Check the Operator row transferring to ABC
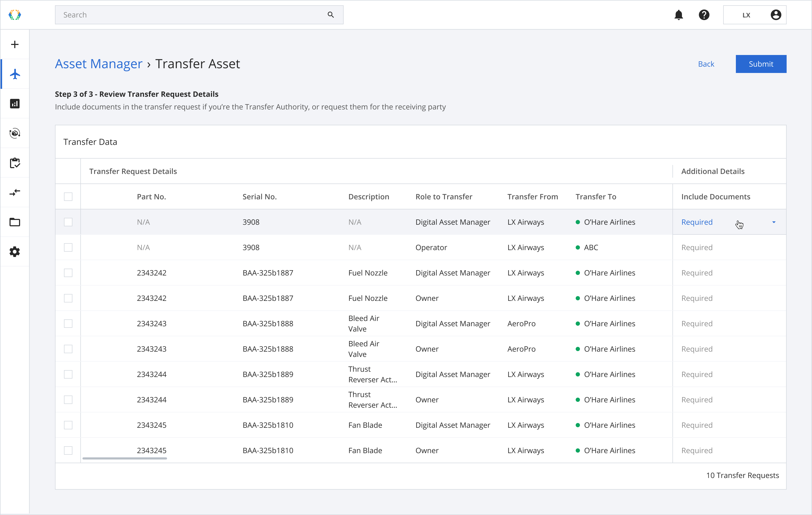Image resolution: width=812 pixels, height=515 pixels. pos(68,247)
